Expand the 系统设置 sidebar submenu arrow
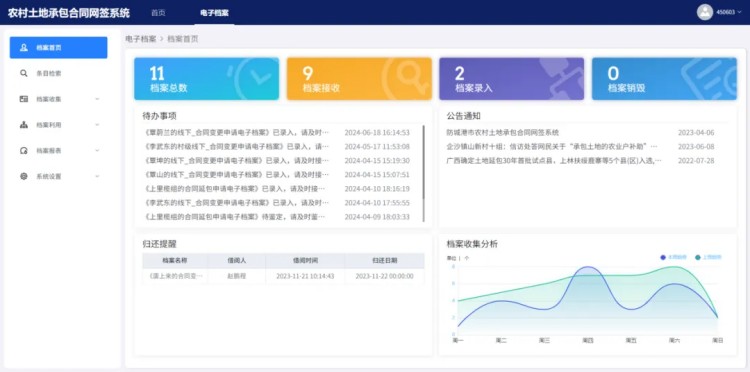Screen dimensions: 750x372 tap(97, 176)
